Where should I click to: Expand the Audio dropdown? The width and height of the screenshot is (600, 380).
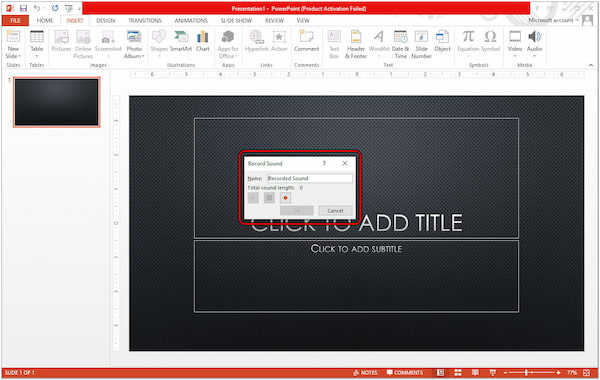(534, 56)
